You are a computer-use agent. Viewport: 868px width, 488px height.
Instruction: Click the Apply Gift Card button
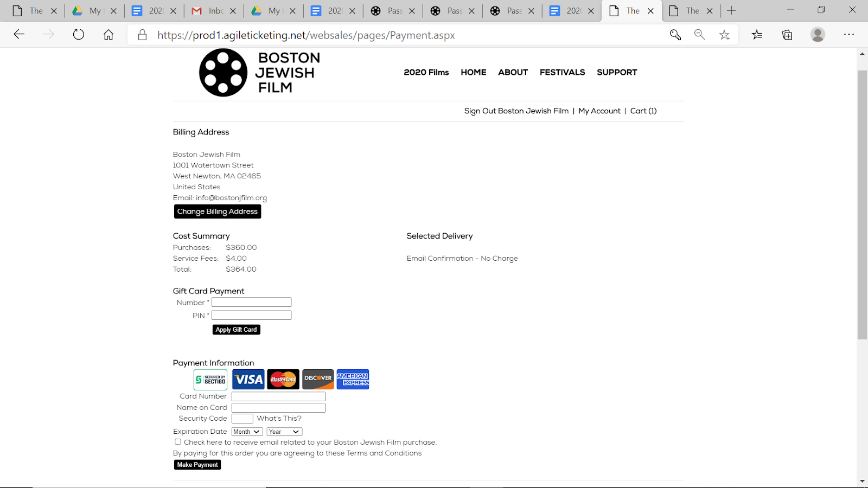click(x=237, y=330)
